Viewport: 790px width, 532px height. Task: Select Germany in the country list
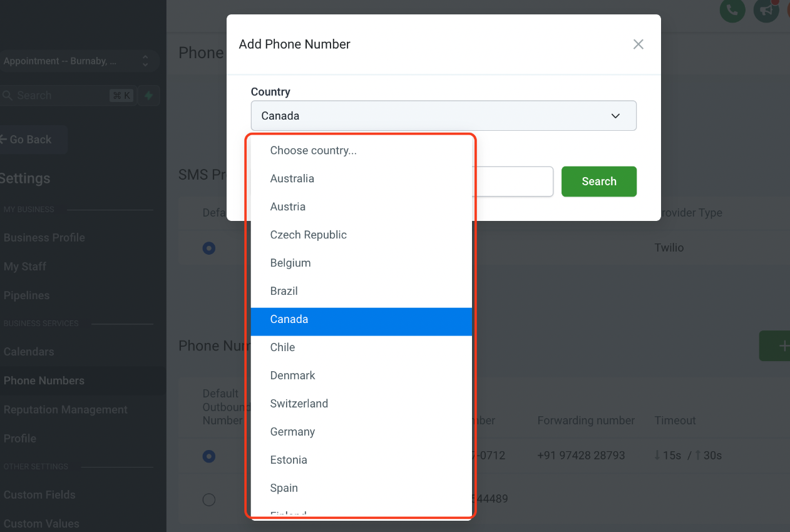[292, 432]
